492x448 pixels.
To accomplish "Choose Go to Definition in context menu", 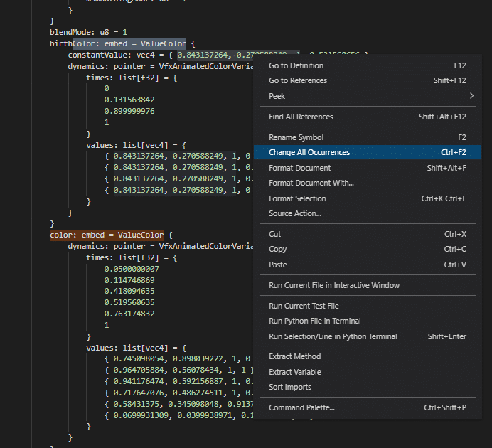I will pyautogui.click(x=296, y=65).
